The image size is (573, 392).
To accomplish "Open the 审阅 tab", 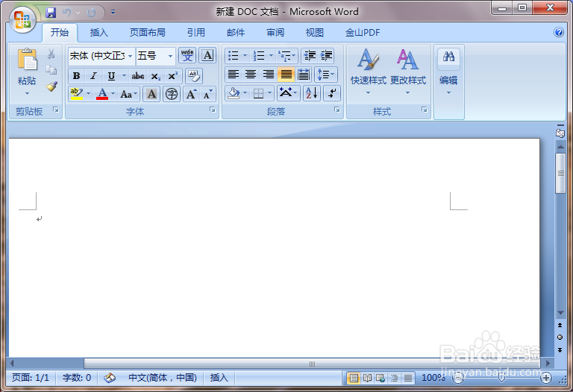I will (x=275, y=33).
